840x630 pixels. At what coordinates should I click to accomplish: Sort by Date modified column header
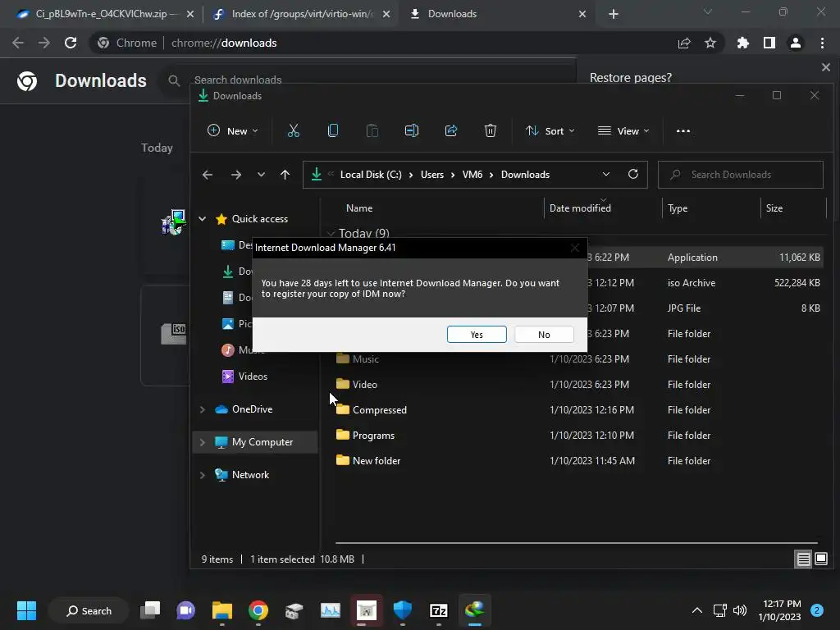pos(580,208)
